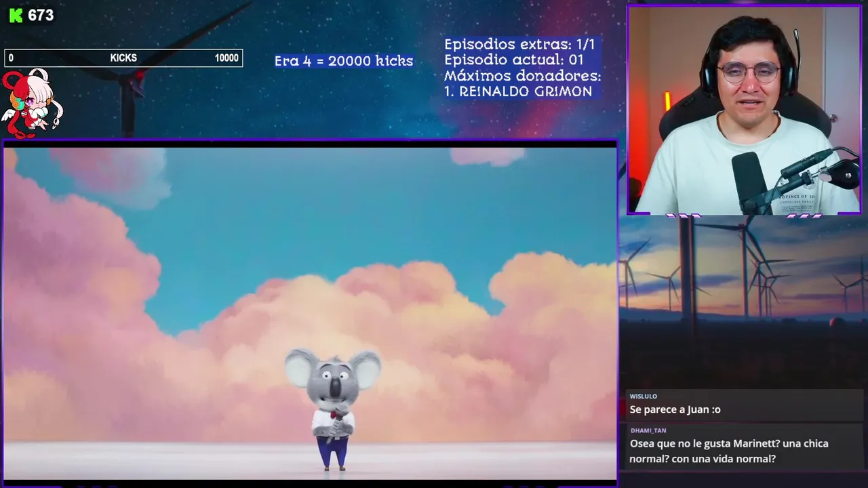Image resolution: width=868 pixels, height=488 pixels.
Task: Click the chat username DHAMI_TAN
Action: [x=648, y=430]
